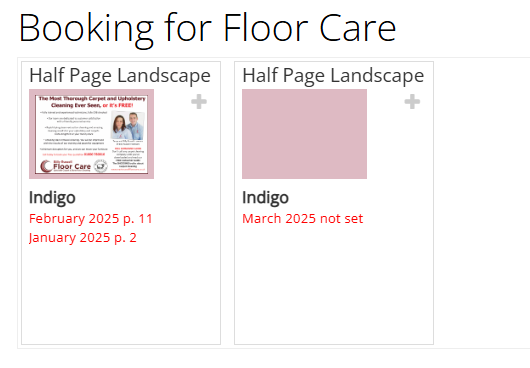
Task: Click the advert's red carpet cleaning headline
Action: click(92, 102)
